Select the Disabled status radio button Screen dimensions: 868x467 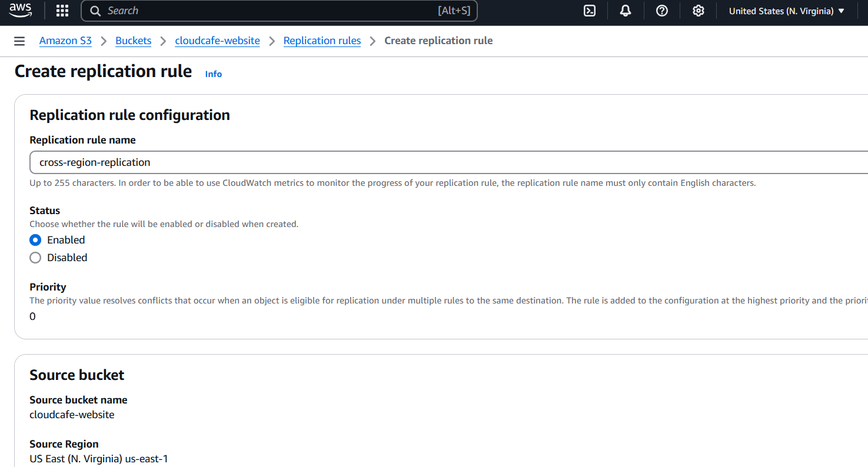pyautogui.click(x=35, y=258)
